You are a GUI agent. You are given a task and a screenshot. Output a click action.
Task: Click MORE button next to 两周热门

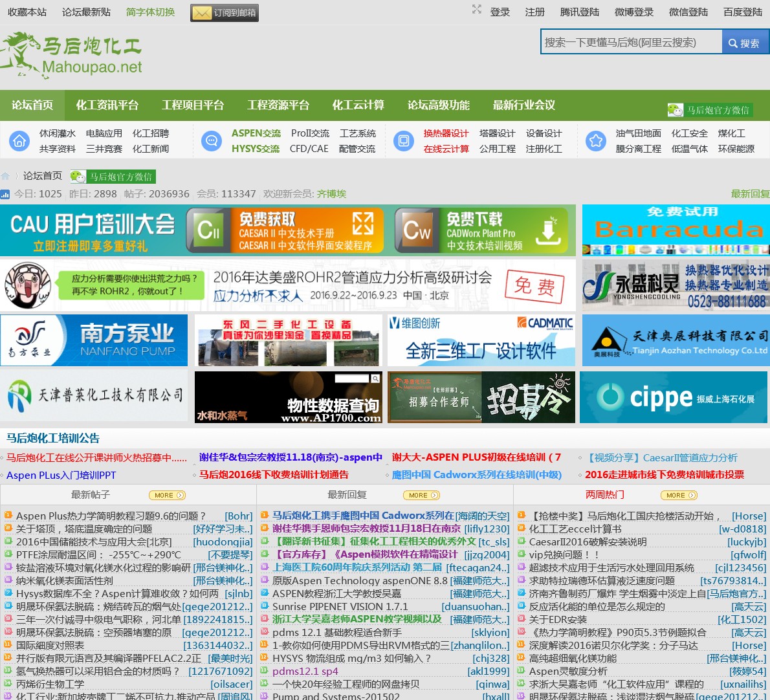(679, 496)
